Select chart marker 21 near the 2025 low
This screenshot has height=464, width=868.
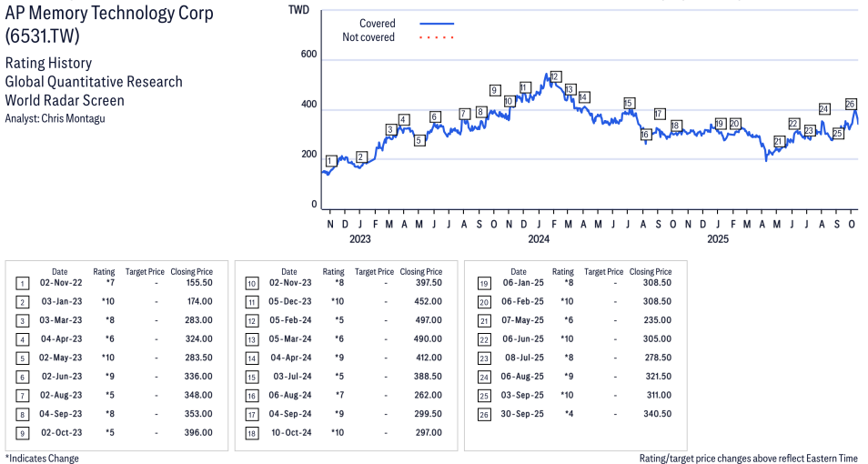click(x=779, y=141)
